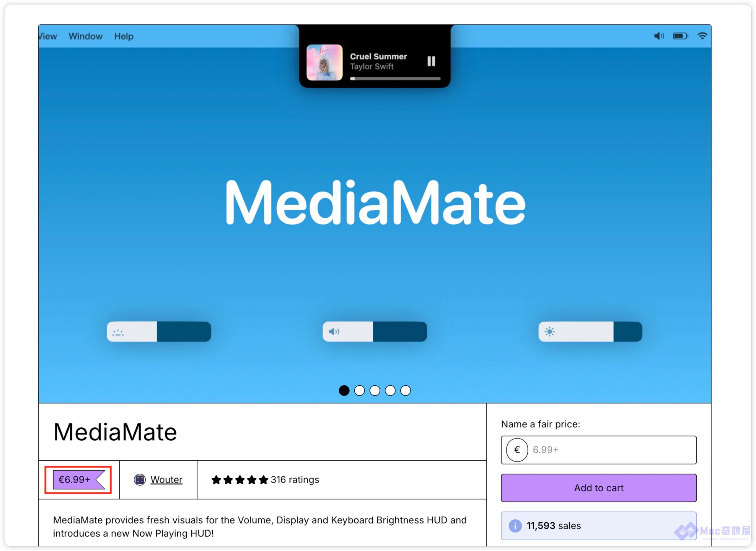This screenshot has width=756, height=551.
Task: Select the second carousel dot
Action: coord(359,390)
